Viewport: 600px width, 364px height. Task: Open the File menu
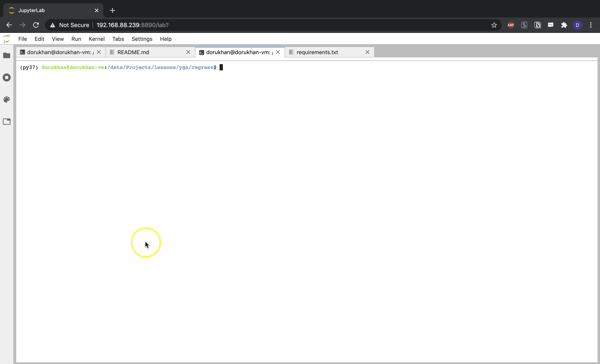point(23,39)
